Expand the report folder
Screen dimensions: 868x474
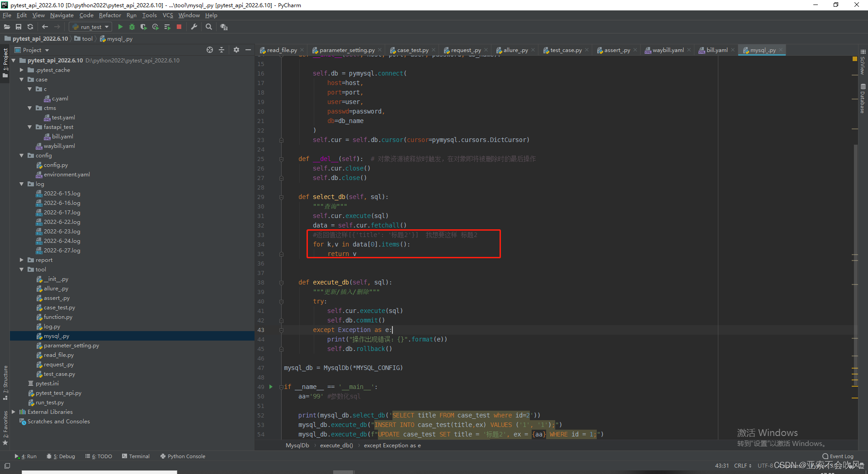pos(22,260)
